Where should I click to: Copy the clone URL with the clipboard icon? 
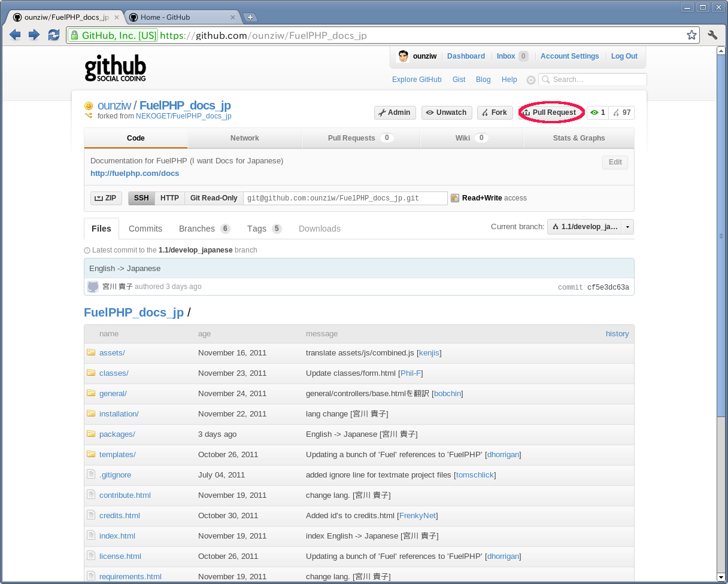pyautogui.click(x=455, y=198)
